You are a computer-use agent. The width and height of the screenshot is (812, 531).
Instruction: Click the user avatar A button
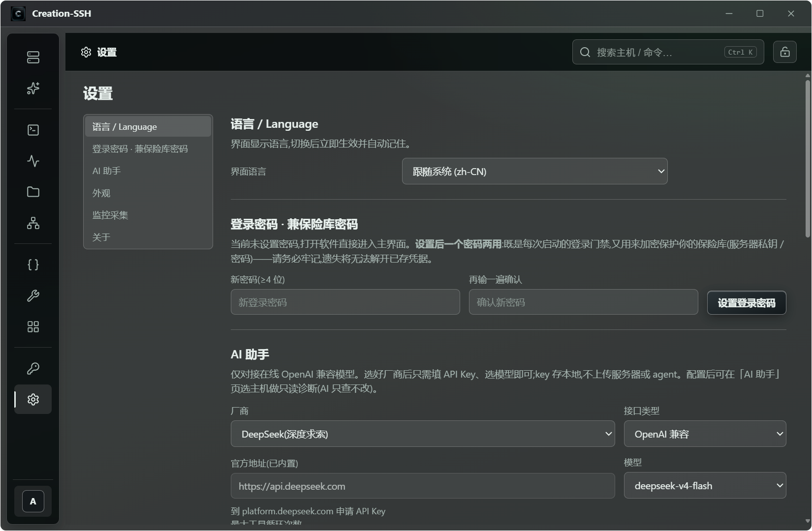(33, 501)
